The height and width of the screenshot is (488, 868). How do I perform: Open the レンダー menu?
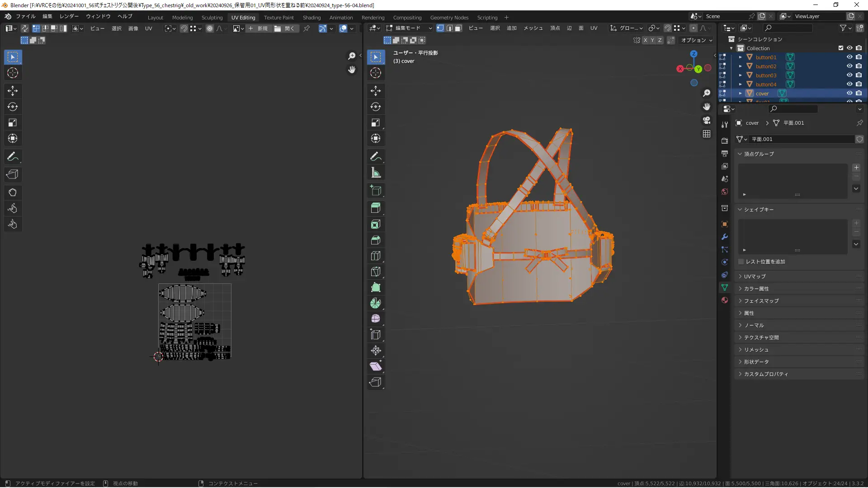tap(69, 16)
